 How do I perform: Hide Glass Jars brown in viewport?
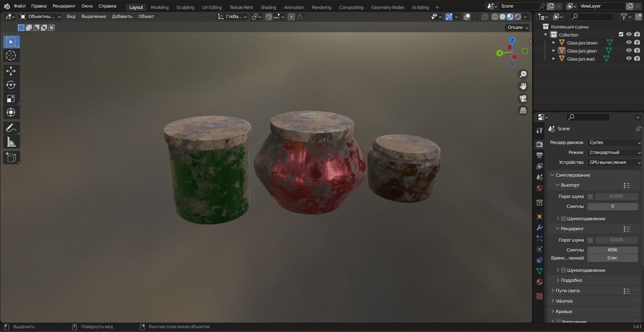click(629, 43)
